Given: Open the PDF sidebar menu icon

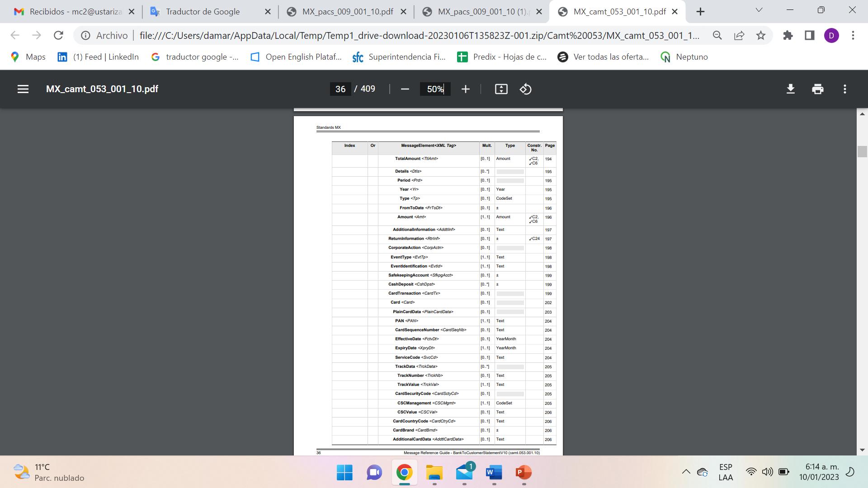Looking at the screenshot, I should click(x=23, y=89).
